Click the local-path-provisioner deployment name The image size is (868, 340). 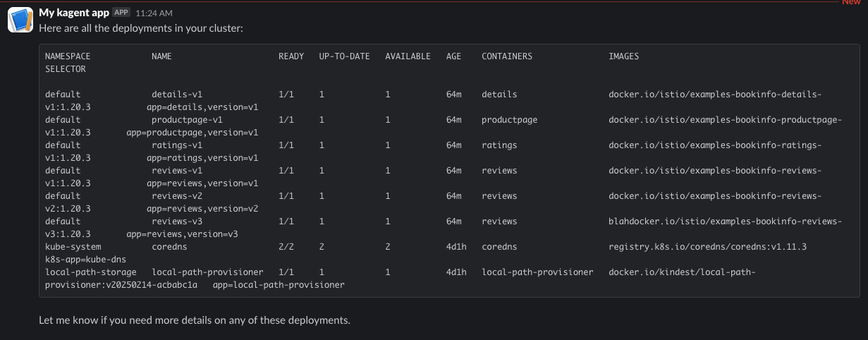pos(207,272)
